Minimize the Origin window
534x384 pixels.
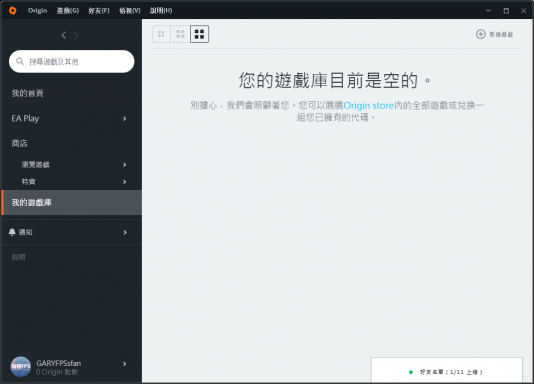[x=488, y=11]
